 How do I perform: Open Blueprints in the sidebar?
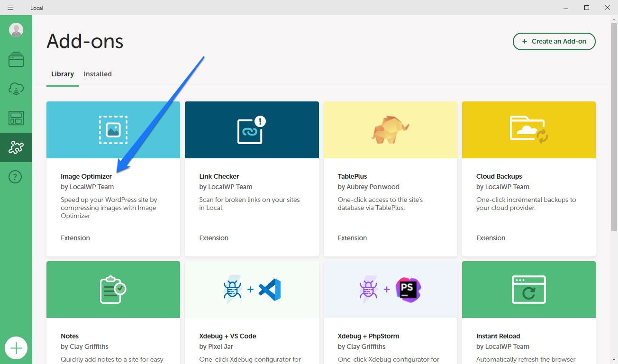click(x=16, y=118)
